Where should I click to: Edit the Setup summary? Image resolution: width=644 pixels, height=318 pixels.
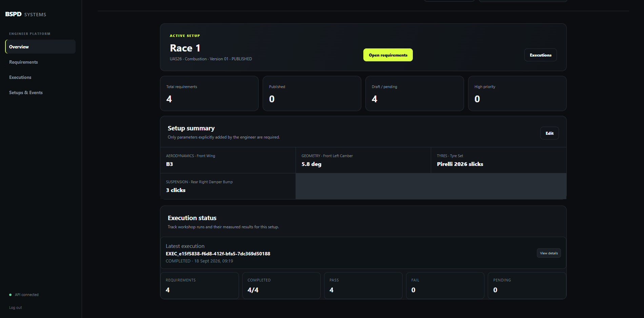click(549, 133)
